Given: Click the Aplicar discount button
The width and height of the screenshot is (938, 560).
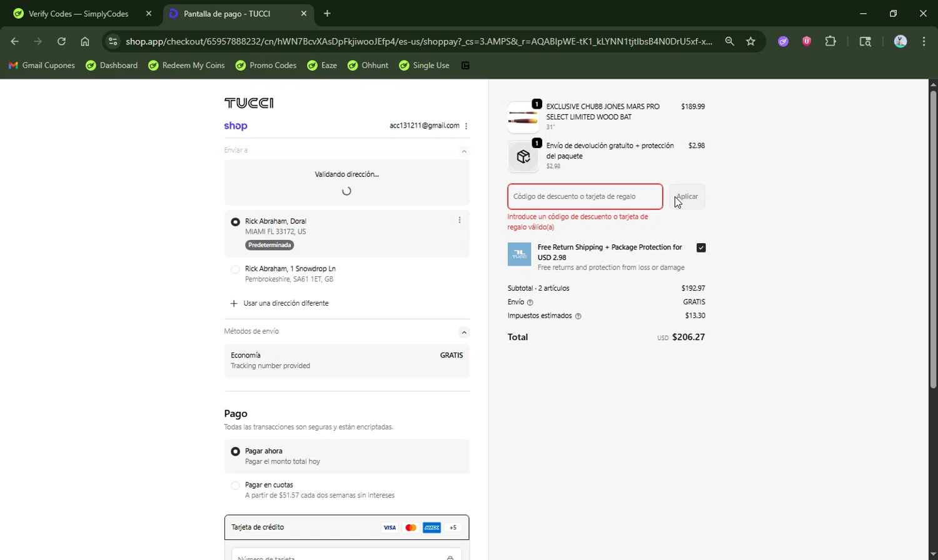Looking at the screenshot, I should coord(687,196).
